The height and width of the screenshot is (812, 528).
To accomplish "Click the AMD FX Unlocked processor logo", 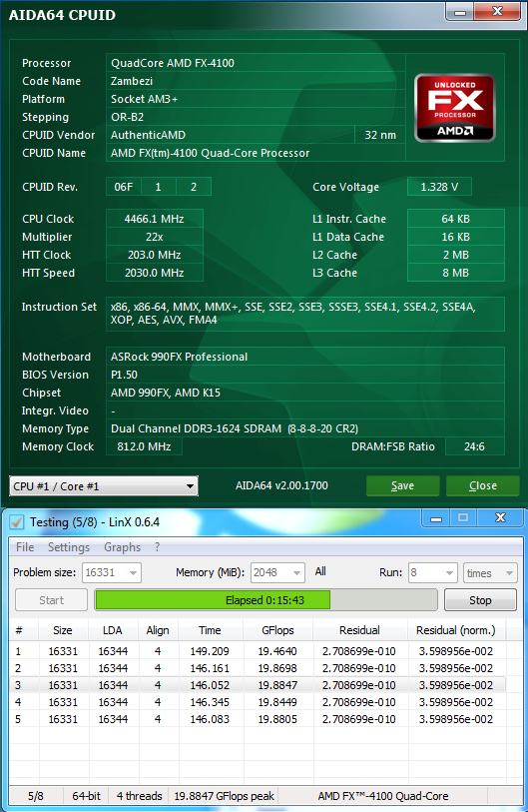I will coord(455,108).
